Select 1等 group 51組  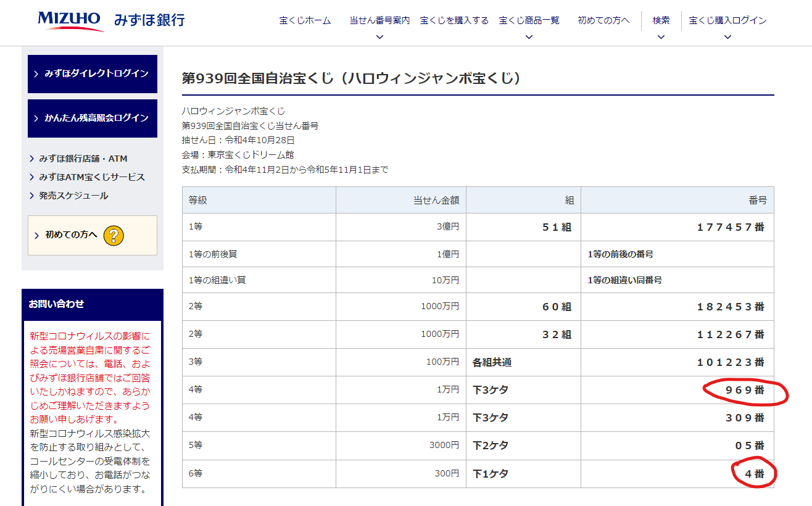(x=557, y=227)
